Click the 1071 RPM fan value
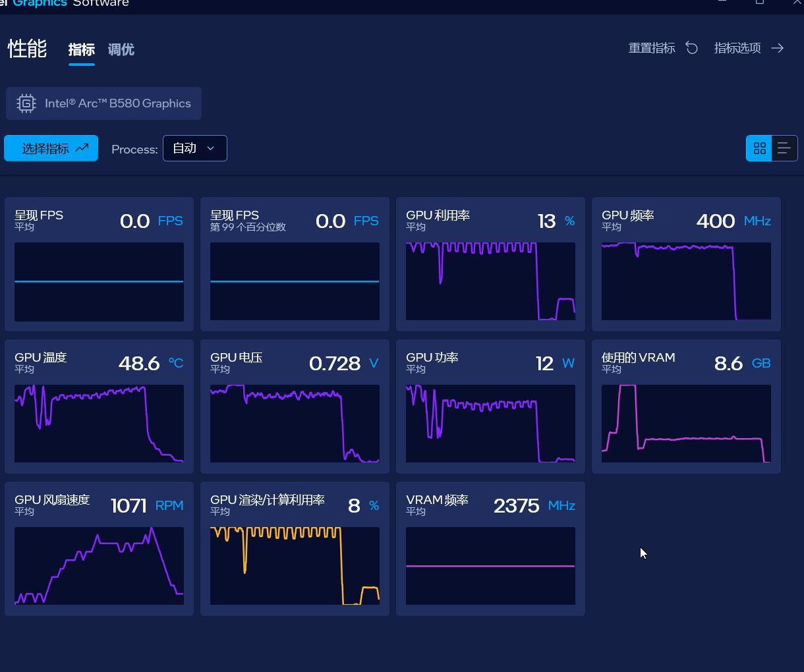The height and width of the screenshot is (672, 804). coord(129,505)
